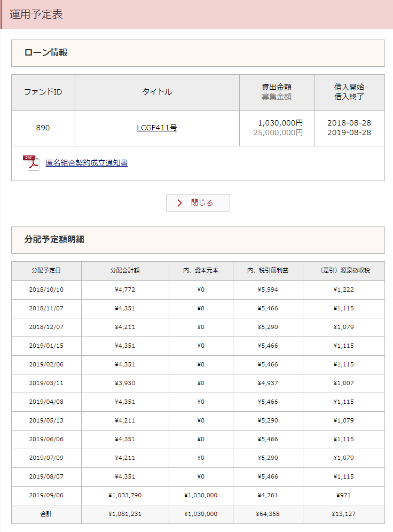Select the ¥1,222 withholding tax
The image size is (393, 532).
[343, 290]
